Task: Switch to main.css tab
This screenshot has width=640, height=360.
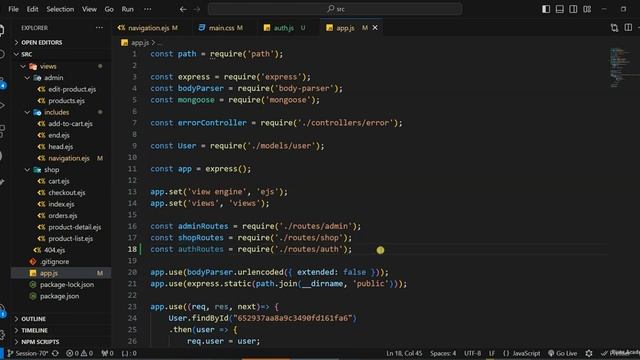Action: tap(221, 28)
